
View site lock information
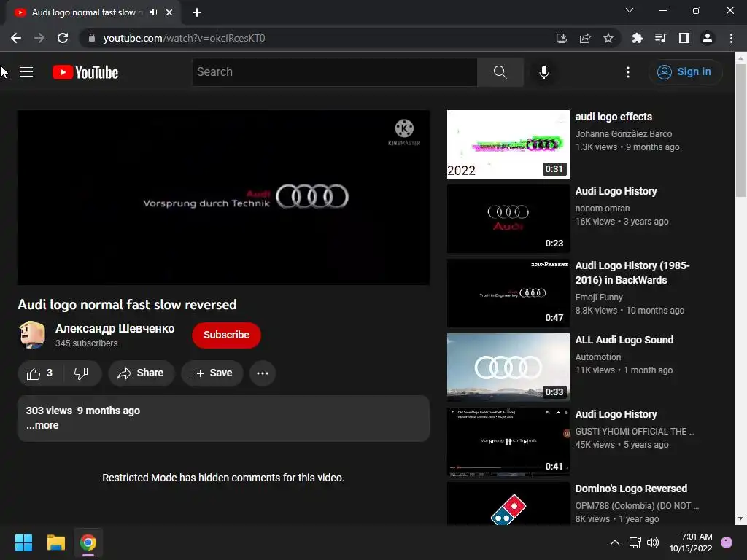click(92, 38)
